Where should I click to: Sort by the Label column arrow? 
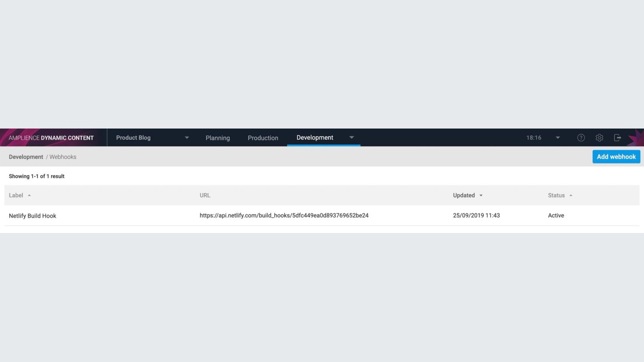[x=29, y=195]
